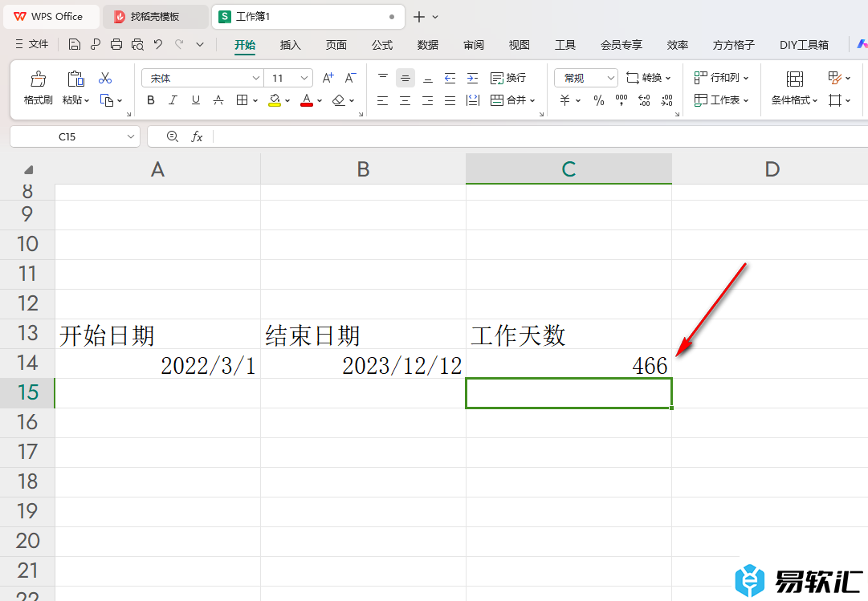This screenshot has height=601, width=868.
Task: Expand the number format dropdown 常规
Action: [610, 78]
